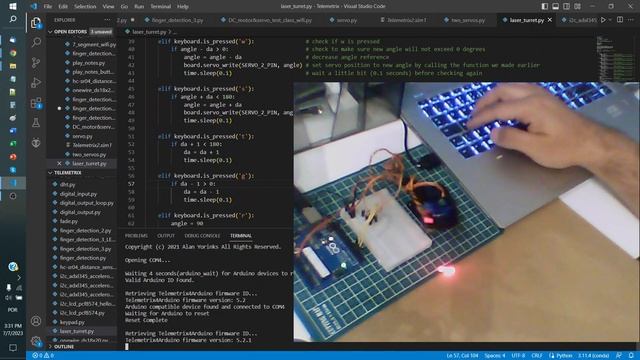Open the Testing flask view
Viewport: 640px width, 360px height.
(x=36, y=122)
